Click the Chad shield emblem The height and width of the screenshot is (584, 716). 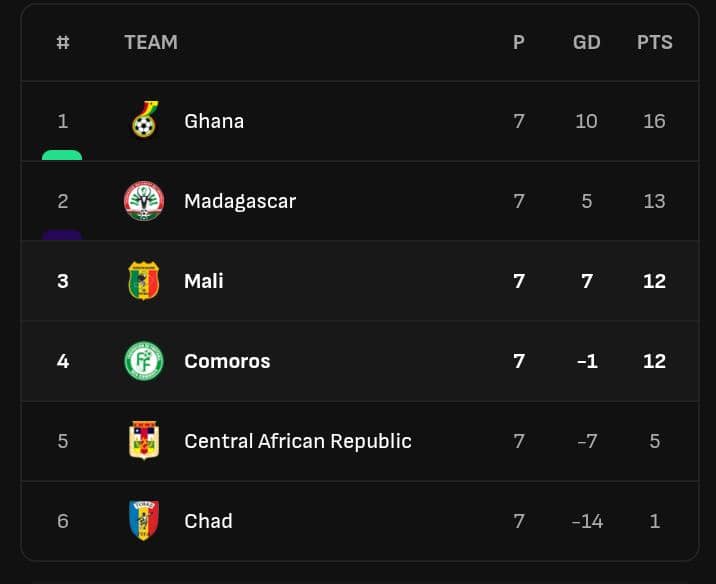[x=144, y=521]
